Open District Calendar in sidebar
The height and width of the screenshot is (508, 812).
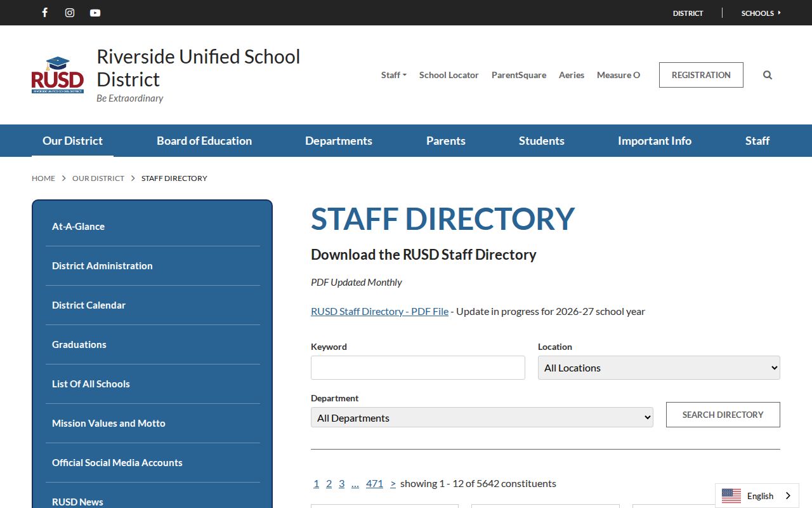153,305
